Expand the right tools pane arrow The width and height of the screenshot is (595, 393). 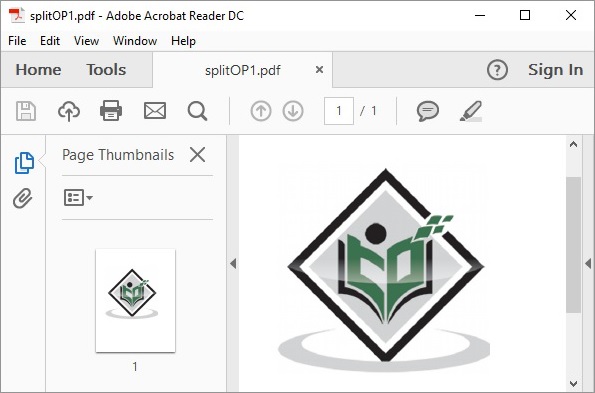pyautogui.click(x=588, y=263)
